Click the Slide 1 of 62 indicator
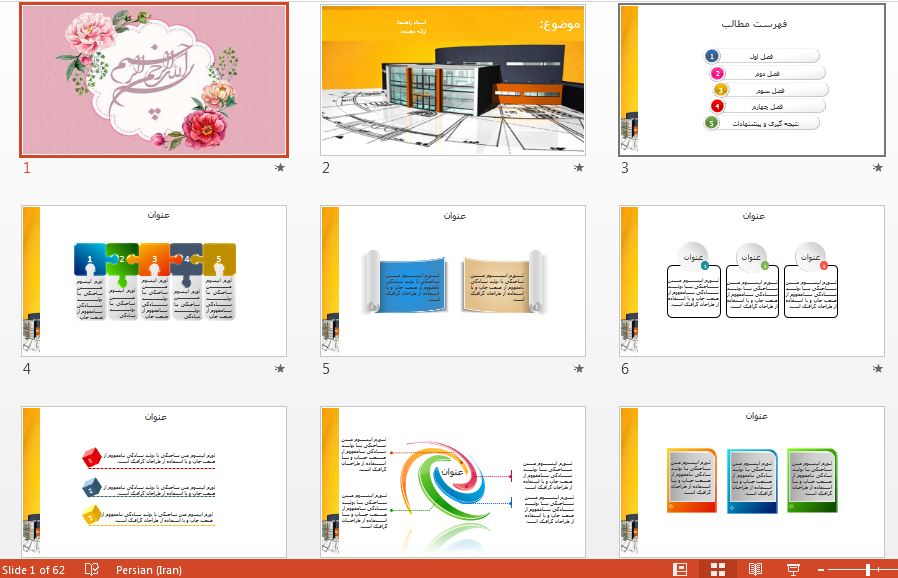This screenshot has width=898, height=578. 34,570
